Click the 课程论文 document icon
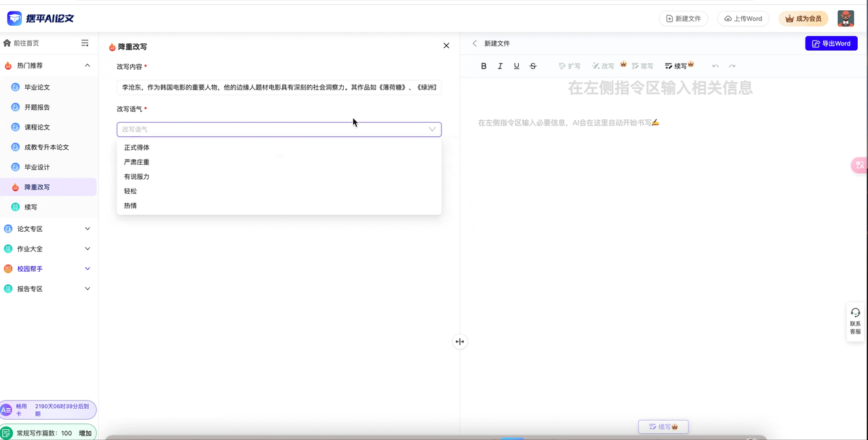Screen dimensions: 868x440 tap(16, 127)
